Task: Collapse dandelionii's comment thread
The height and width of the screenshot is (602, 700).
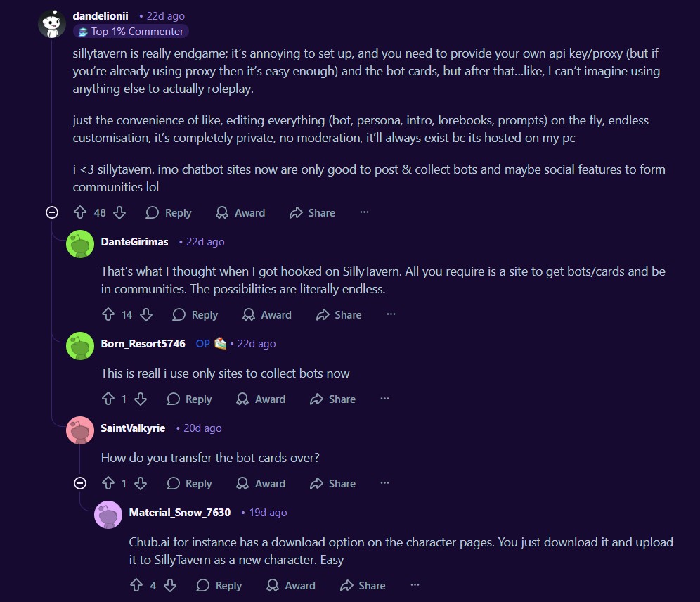Action: [51, 212]
